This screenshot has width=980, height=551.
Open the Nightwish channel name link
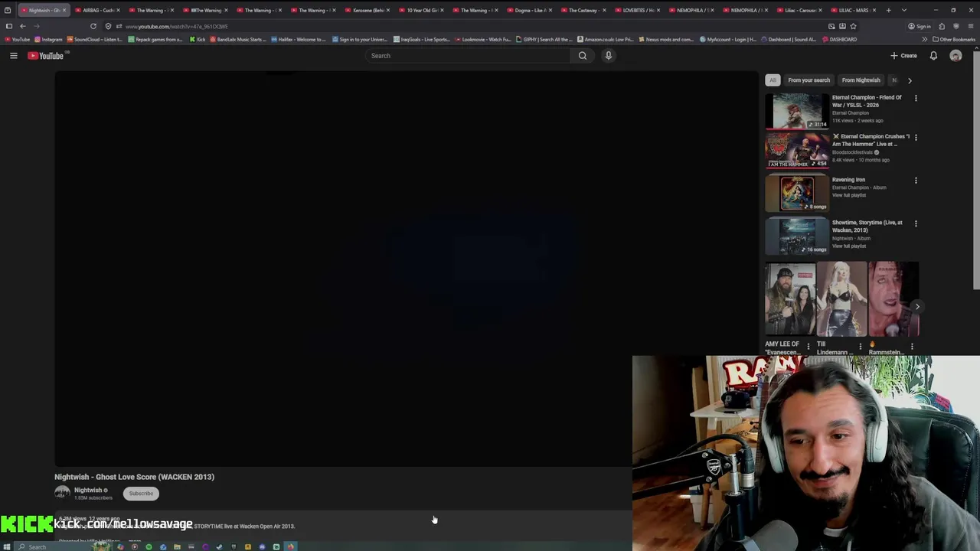pos(88,491)
